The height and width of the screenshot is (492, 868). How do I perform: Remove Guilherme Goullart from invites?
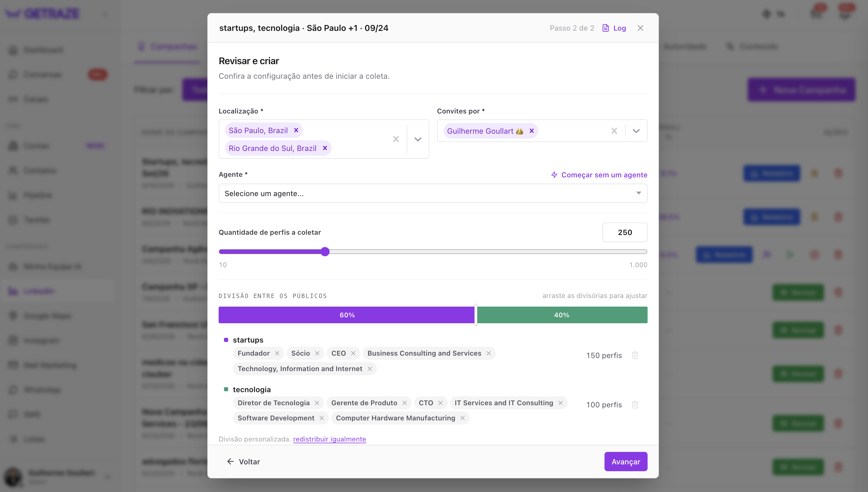(531, 131)
